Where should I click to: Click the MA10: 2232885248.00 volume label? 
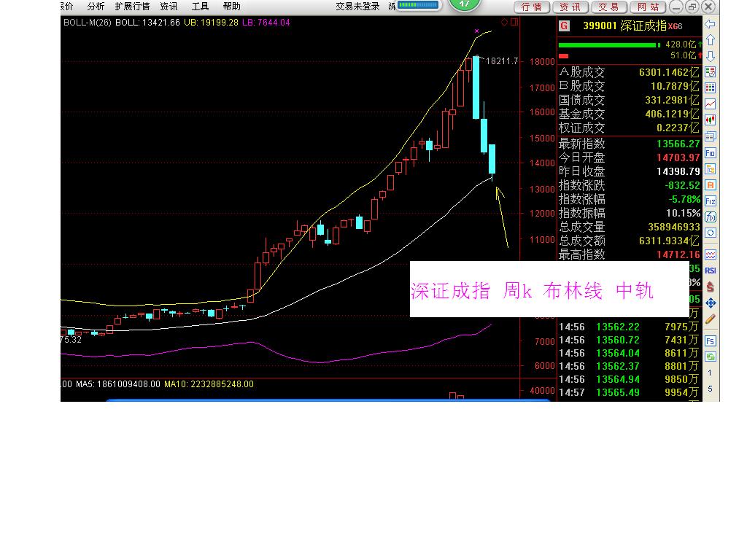[x=209, y=384]
